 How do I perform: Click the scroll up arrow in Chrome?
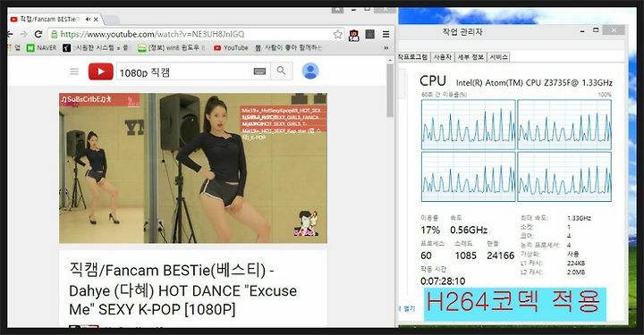pos(390,60)
